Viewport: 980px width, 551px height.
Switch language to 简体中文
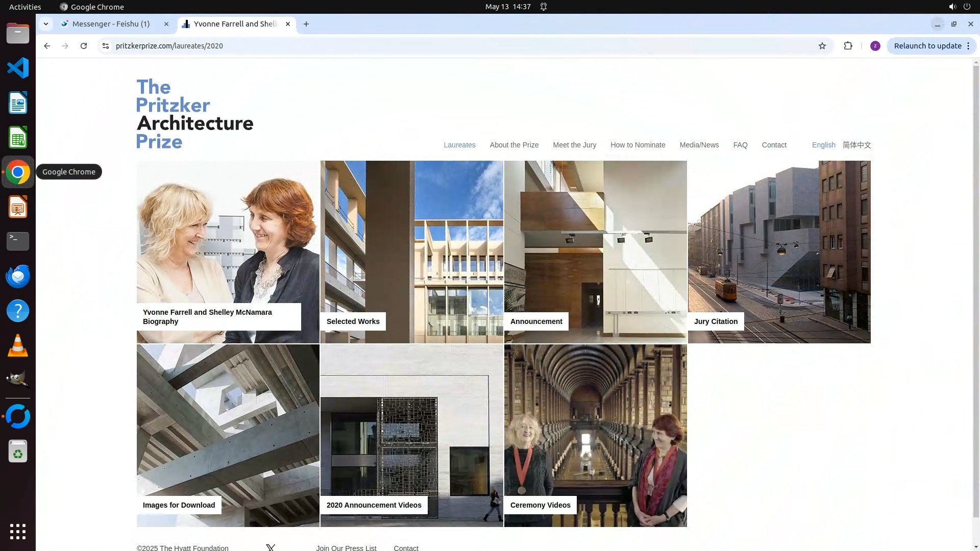[x=856, y=145]
